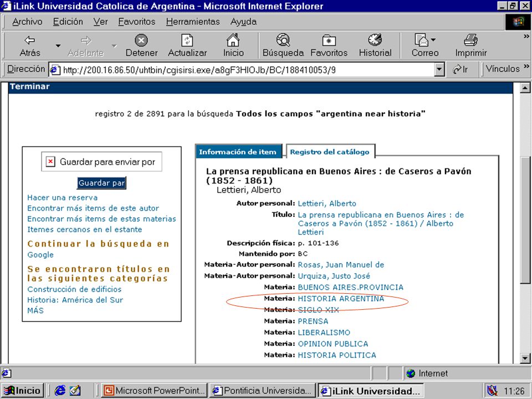Click iLink Universidad taskbar button
This screenshot has width=532, height=399.
point(371,391)
